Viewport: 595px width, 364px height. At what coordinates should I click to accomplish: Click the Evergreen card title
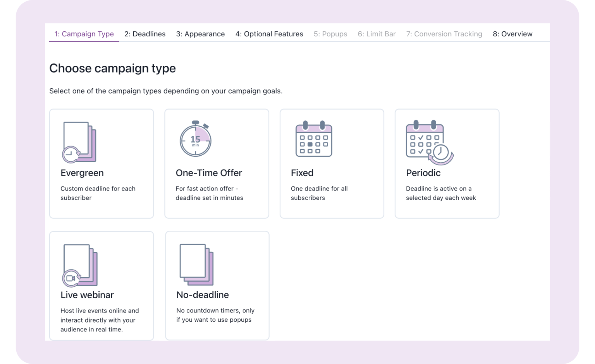(82, 173)
